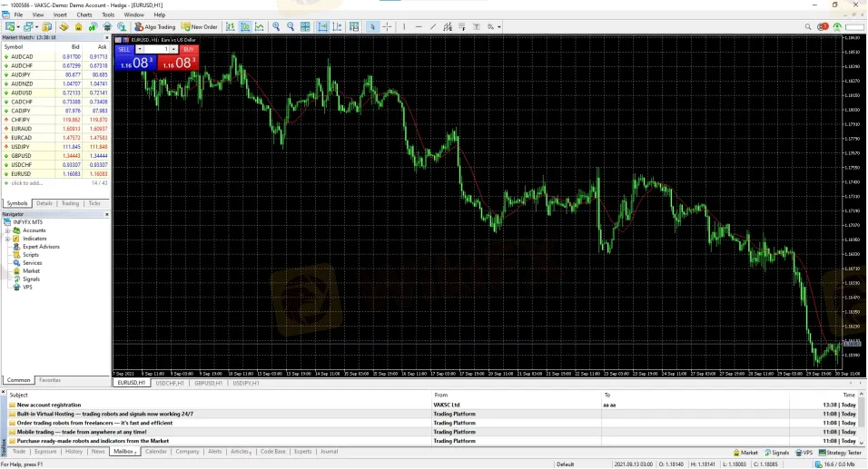
Task: Click the New Order toolbar button
Action: [199, 26]
